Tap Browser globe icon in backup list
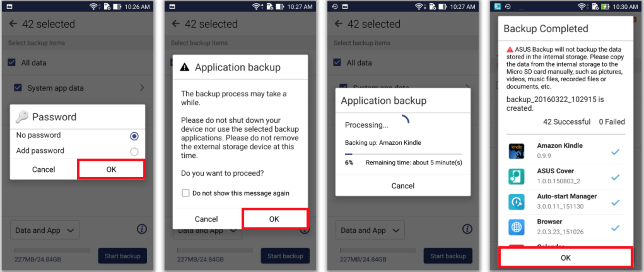This screenshot has width=644, height=272. pyautogui.click(x=516, y=227)
